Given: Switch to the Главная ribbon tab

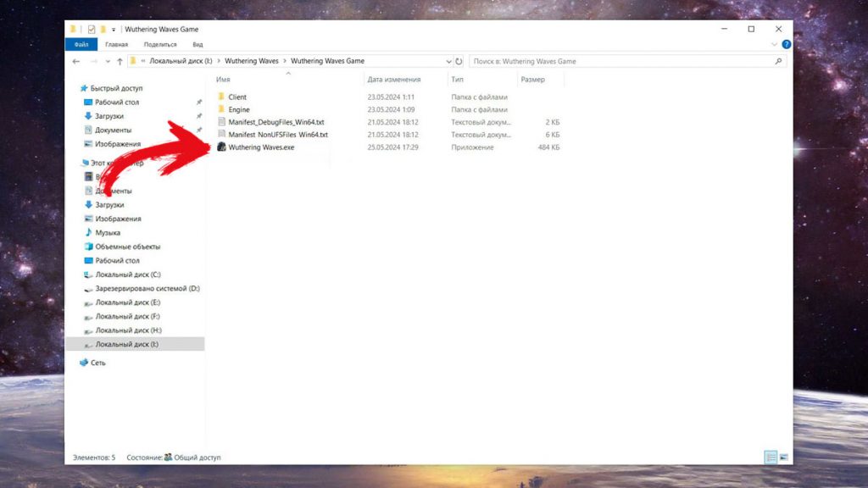Looking at the screenshot, I should [116, 44].
